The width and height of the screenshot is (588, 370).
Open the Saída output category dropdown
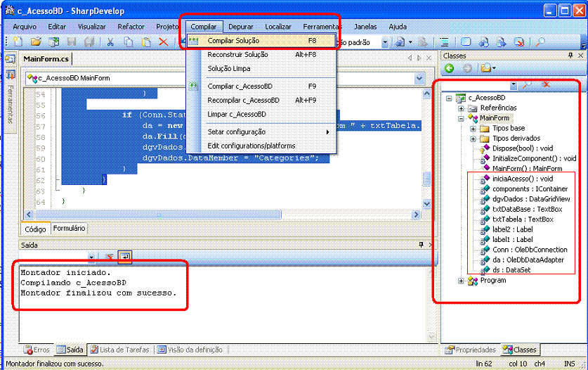(x=91, y=257)
